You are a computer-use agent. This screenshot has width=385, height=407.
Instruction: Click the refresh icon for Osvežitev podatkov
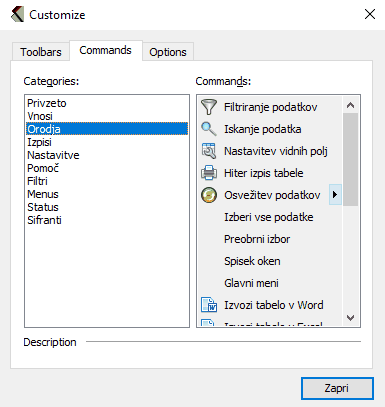click(209, 195)
